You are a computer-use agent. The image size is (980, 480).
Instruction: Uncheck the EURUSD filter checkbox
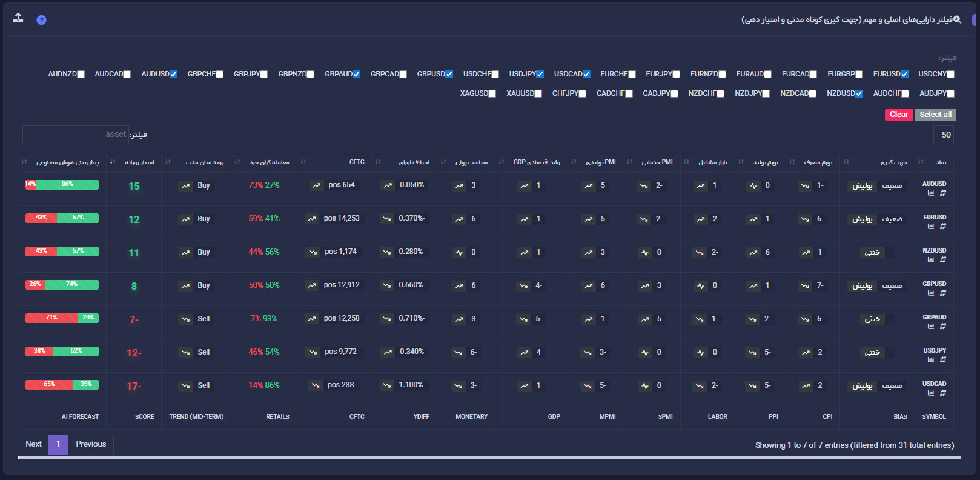click(904, 75)
